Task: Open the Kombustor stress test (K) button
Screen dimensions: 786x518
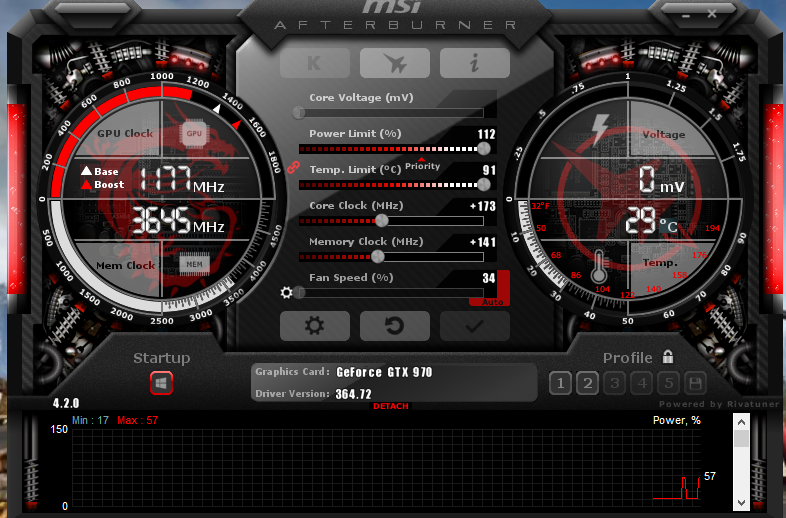Action: pyautogui.click(x=315, y=63)
